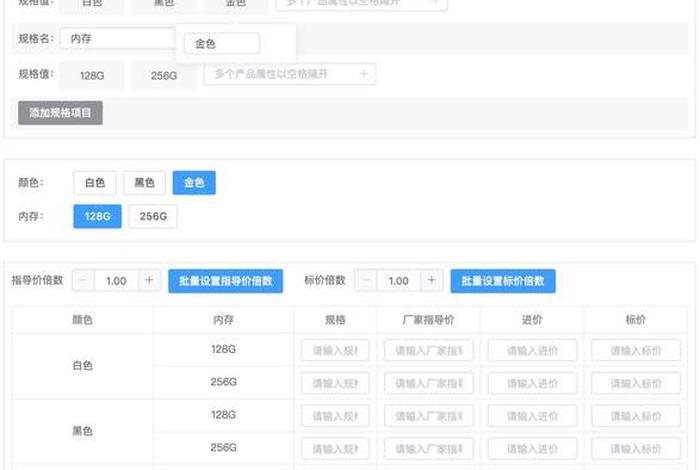Click 标价 table column header

click(636, 320)
